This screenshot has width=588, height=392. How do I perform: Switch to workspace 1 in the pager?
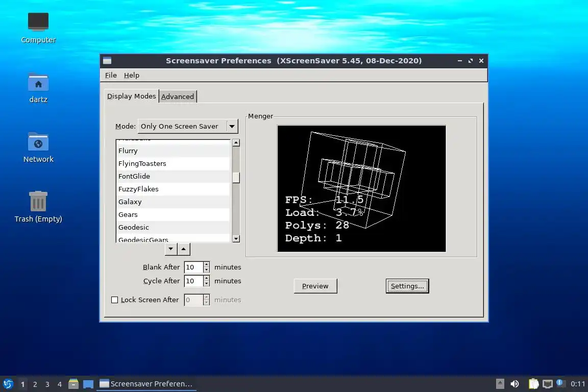click(23, 384)
